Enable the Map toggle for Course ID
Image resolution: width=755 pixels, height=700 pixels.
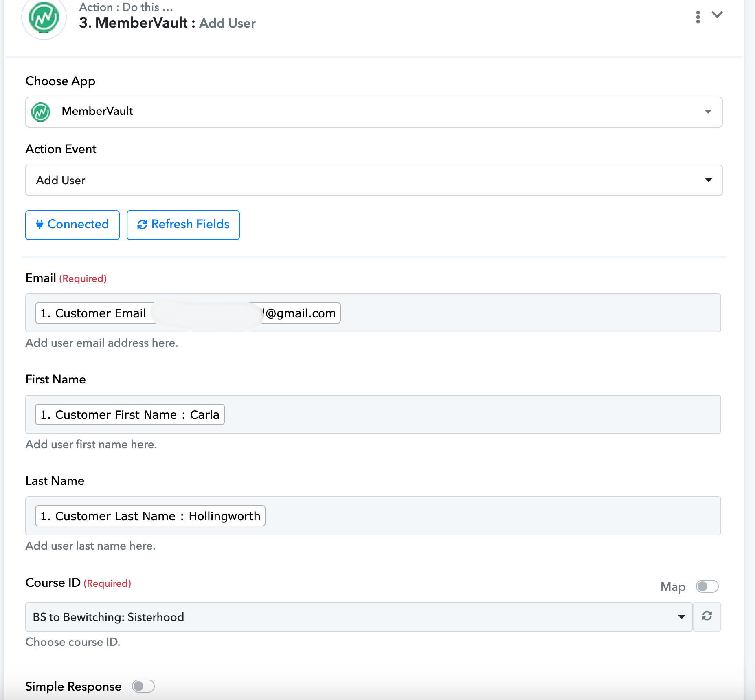[x=707, y=586]
